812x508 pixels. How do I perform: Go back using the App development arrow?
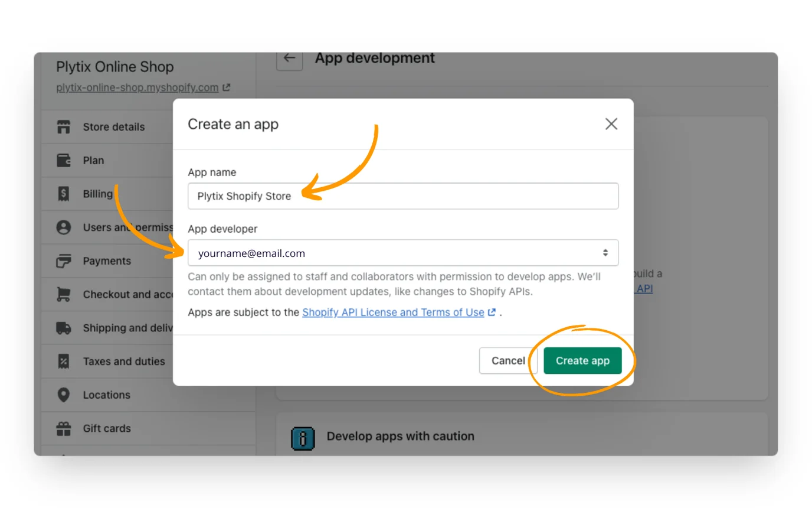[289, 58]
